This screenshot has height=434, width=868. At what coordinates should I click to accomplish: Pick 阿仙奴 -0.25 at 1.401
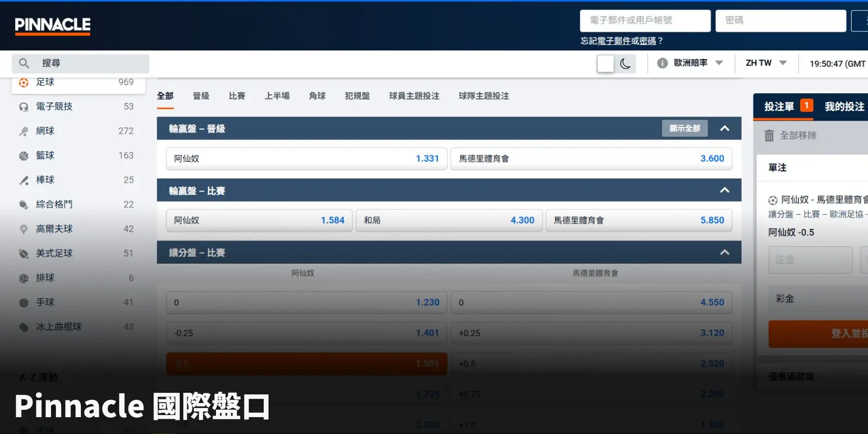(x=307, y=333)
